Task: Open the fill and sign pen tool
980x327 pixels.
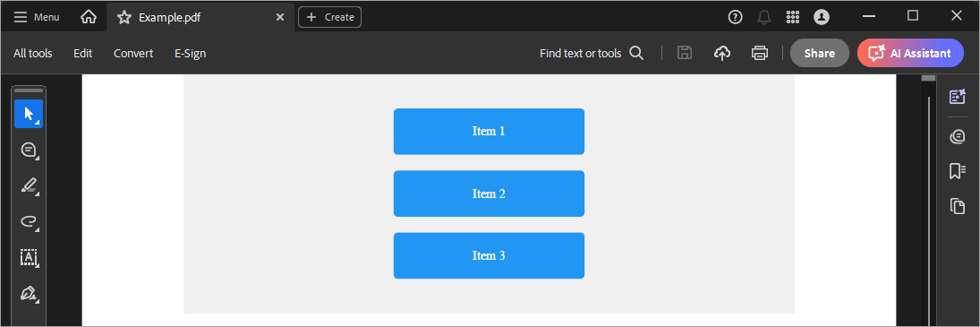Action: tap(29, 293)
